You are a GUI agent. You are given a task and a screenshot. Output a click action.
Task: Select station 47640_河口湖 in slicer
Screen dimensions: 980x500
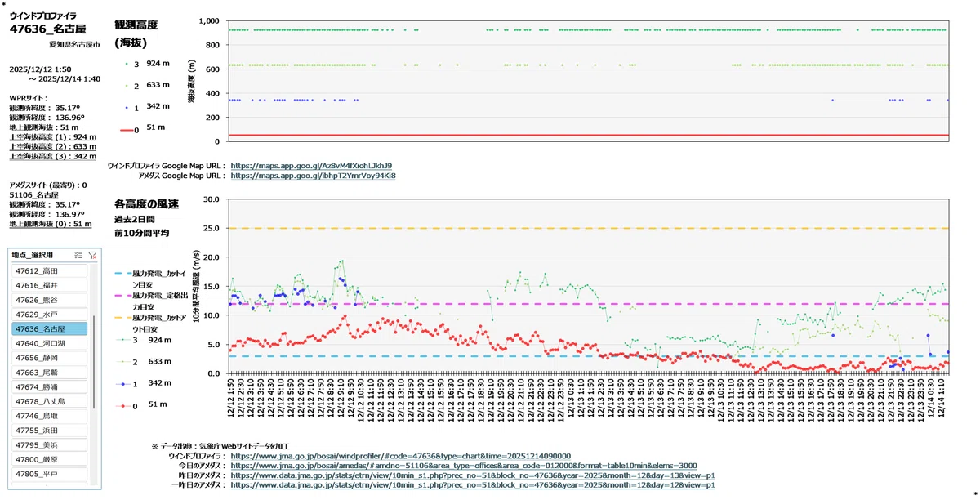point(49,343)
